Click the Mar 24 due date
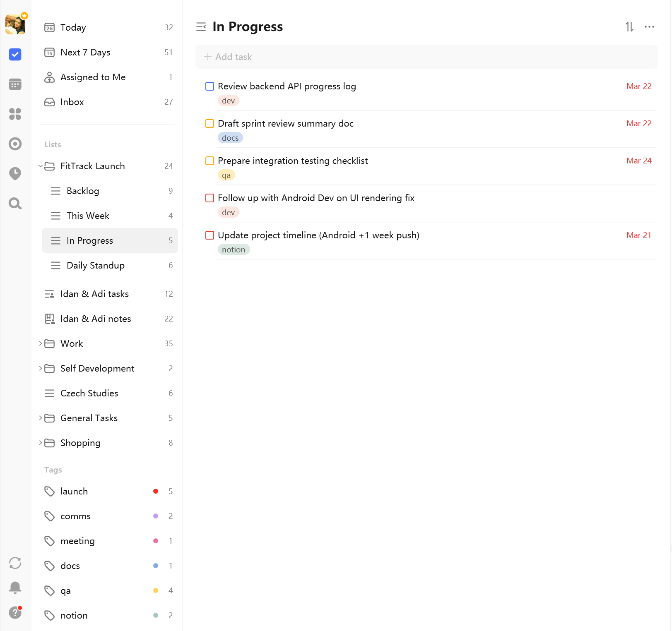 (x=638, y=161)
